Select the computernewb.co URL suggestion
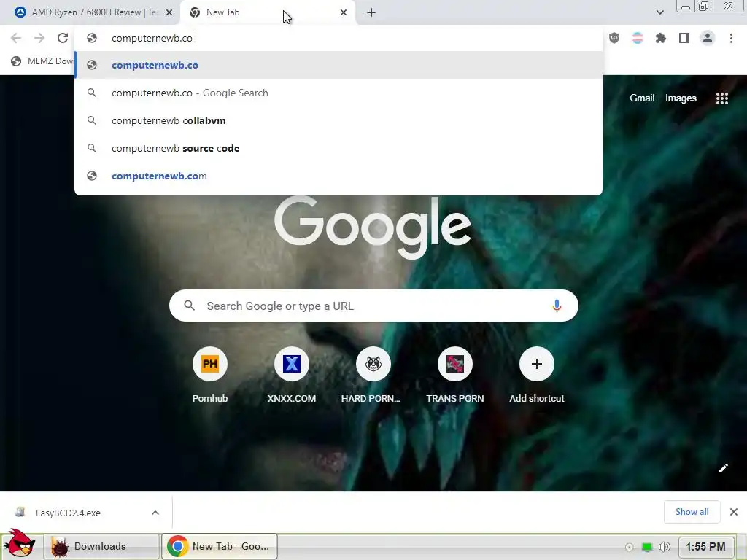 [338, 65]
